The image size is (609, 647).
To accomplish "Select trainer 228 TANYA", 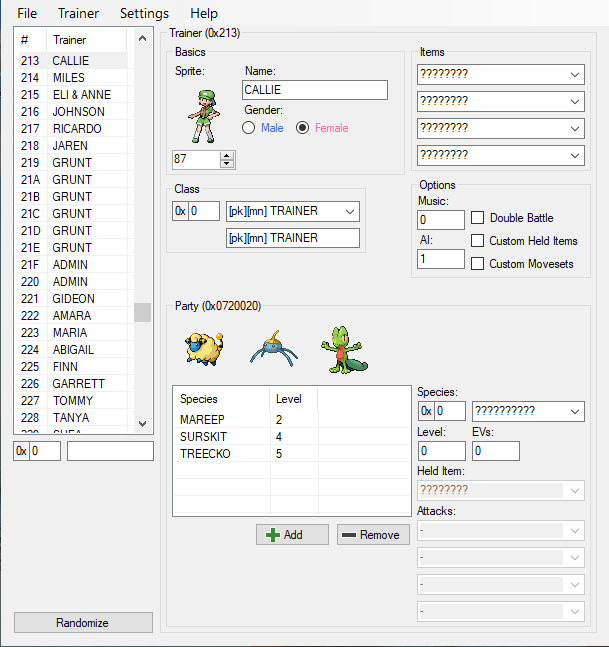I will pyautogui.click(x=73, y=418).
